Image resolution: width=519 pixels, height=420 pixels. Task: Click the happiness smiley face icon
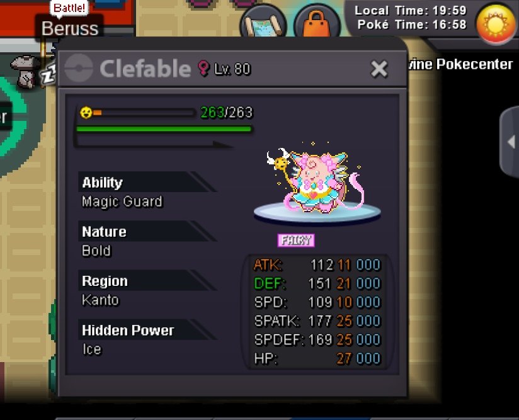(x=86, y=113)
